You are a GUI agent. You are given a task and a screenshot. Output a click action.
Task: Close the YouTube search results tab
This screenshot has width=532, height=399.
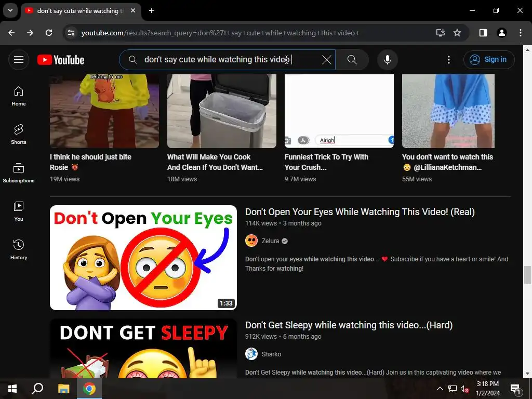pos(133,10)
